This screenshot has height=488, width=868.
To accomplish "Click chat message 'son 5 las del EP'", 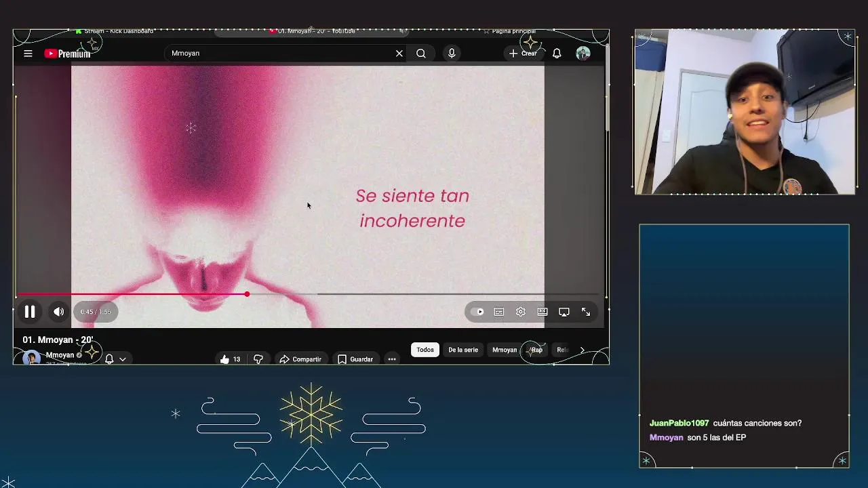I will coord(717,437).
